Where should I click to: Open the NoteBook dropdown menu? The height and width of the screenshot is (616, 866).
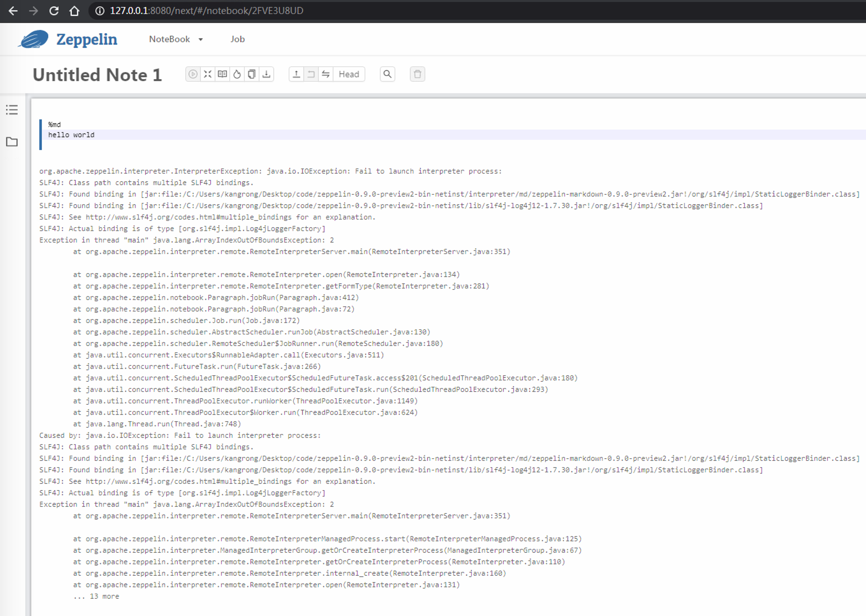[x=175, y=39]
